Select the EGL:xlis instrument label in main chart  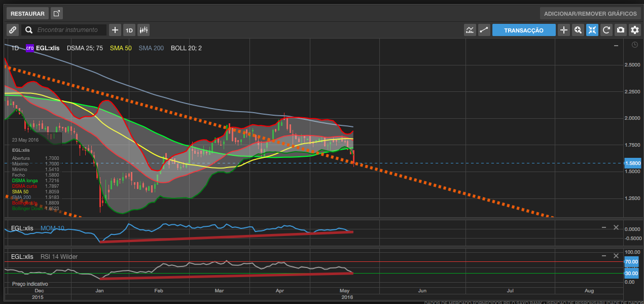[48, 48]
